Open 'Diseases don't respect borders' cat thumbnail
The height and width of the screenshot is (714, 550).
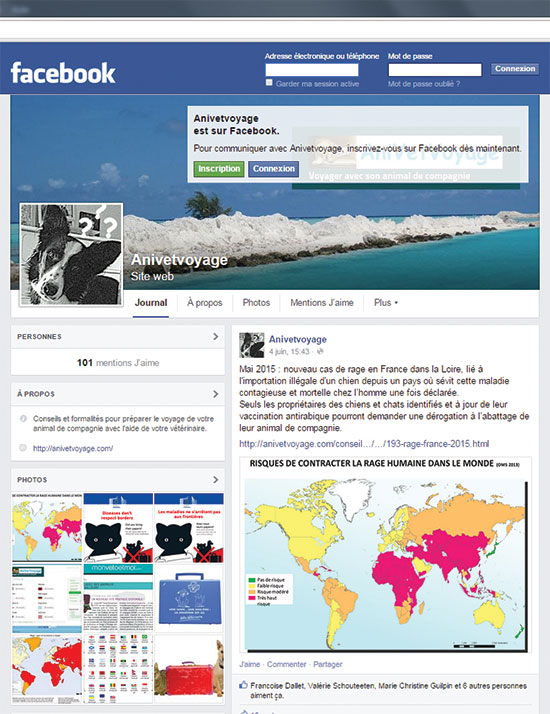click(x=118, y=527)
